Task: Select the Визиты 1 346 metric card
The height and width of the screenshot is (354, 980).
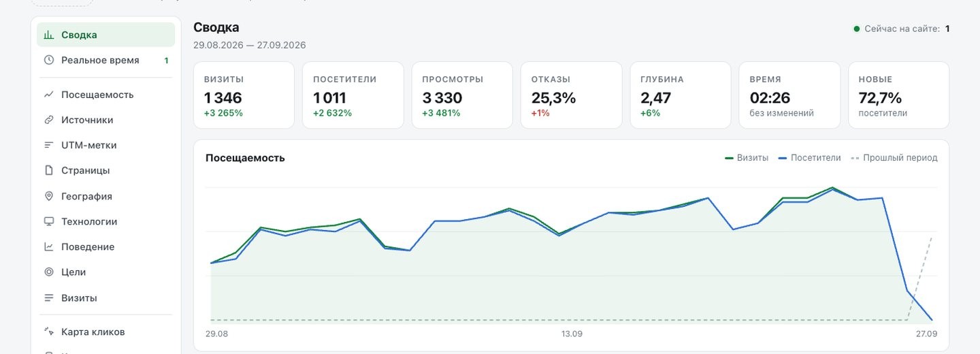Action: coord(244,95)
